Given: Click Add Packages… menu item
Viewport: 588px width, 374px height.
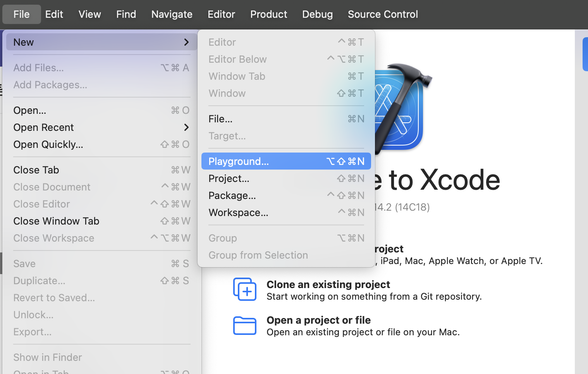Looking at the screenshot, I should 102,85.
